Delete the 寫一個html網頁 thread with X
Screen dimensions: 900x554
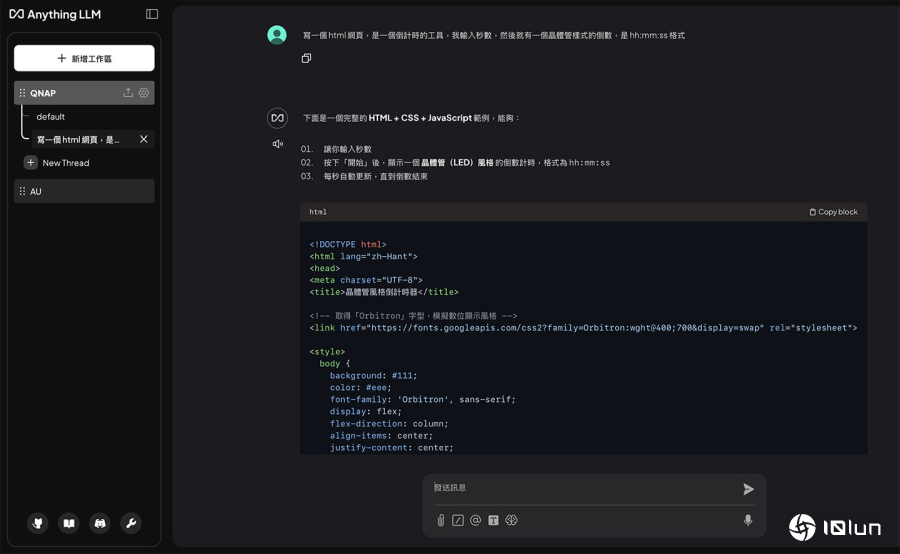click(x=143, y=140)
